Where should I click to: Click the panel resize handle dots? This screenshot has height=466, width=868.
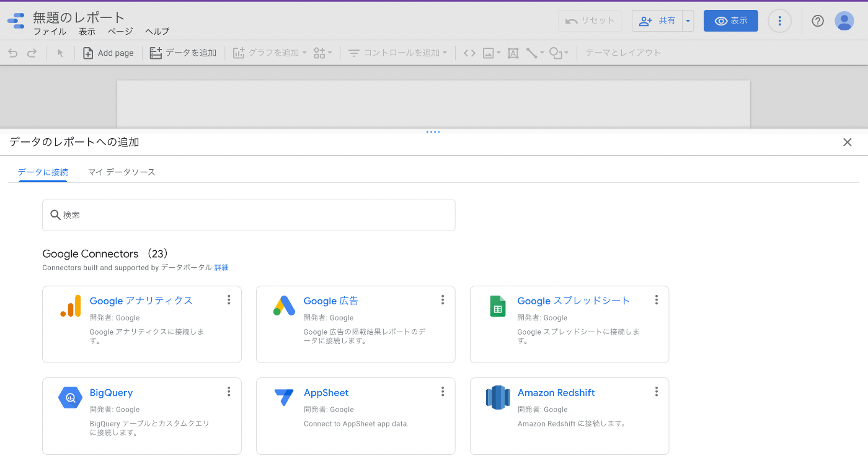click(433, 132)
